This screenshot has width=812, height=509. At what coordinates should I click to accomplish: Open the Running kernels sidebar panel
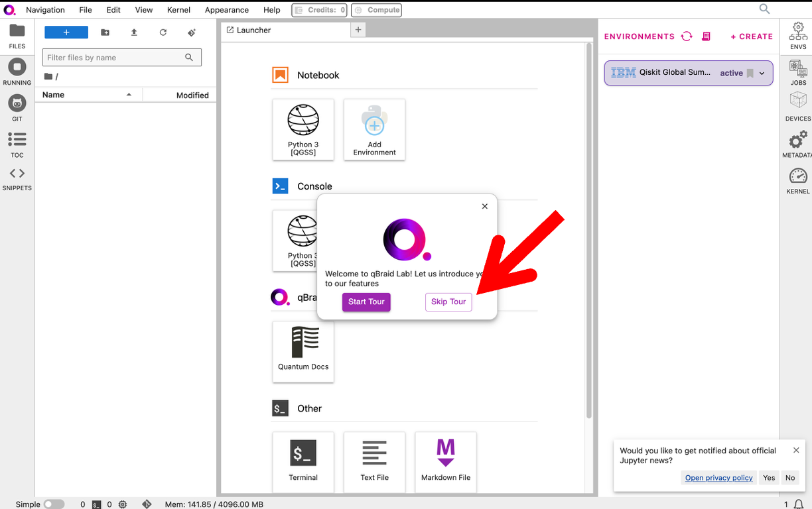pos(17,72)
